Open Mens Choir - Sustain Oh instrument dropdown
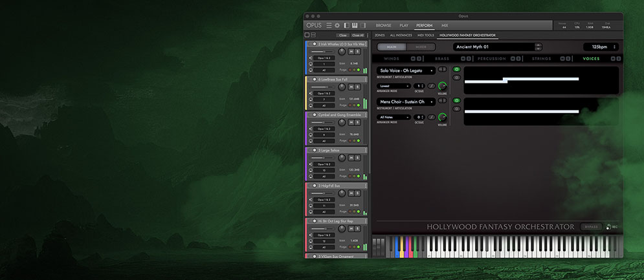 pos(406,102)
